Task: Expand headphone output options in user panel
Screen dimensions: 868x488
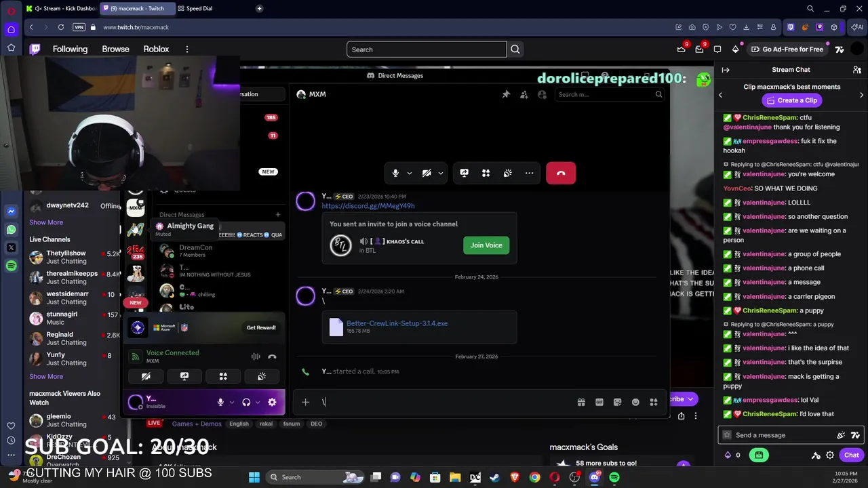Action: coord(258,403)
